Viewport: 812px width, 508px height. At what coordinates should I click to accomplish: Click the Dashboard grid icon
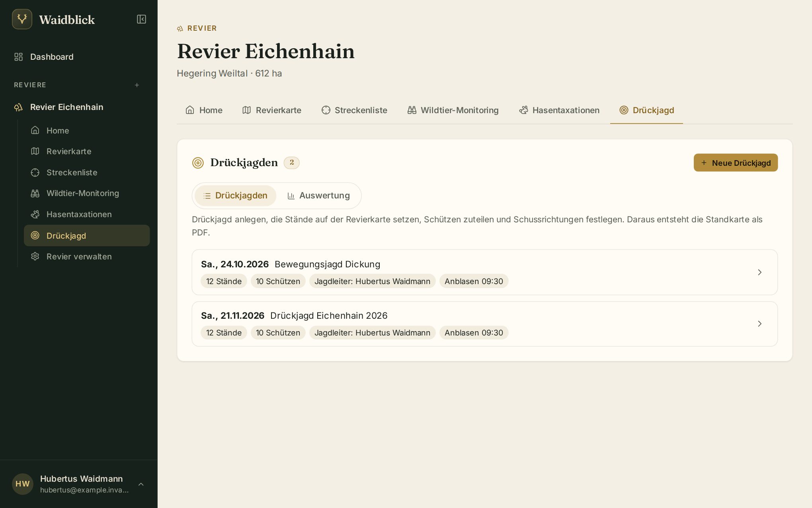pos(18,57)
